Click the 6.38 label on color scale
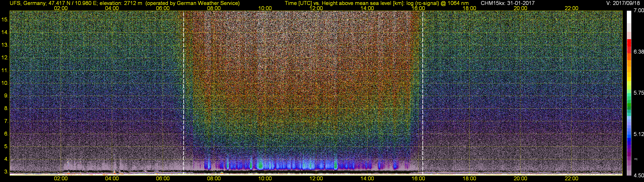 tap(639, 52)
